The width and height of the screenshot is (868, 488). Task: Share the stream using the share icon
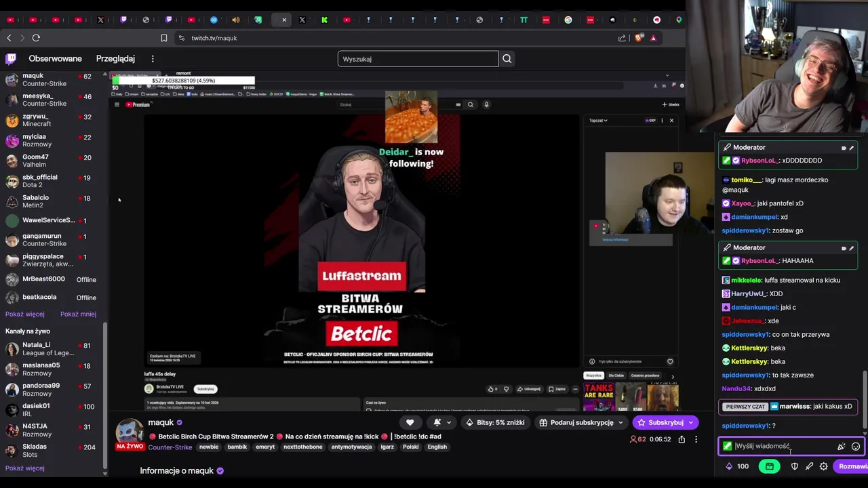click(682, 439)
